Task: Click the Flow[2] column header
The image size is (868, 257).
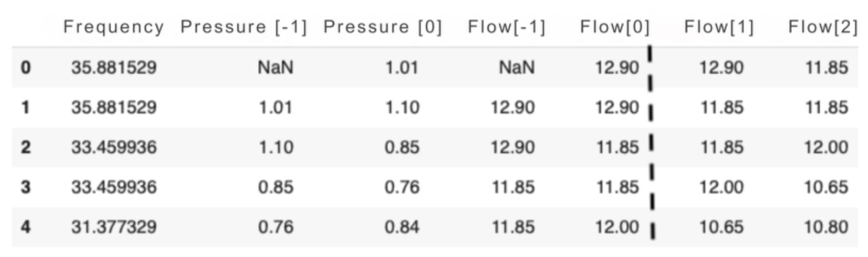Action: click(823, 27)
